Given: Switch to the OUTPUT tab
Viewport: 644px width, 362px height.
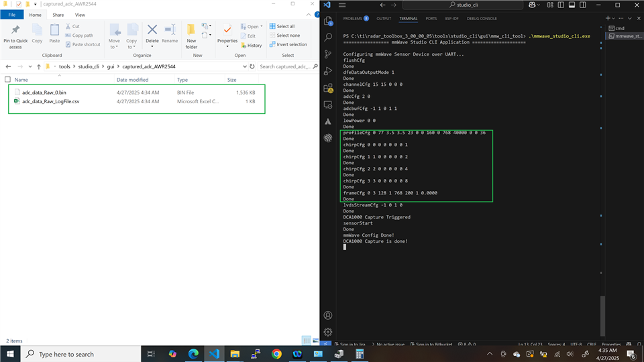Looking at the screenshot, I should (384, 19).
